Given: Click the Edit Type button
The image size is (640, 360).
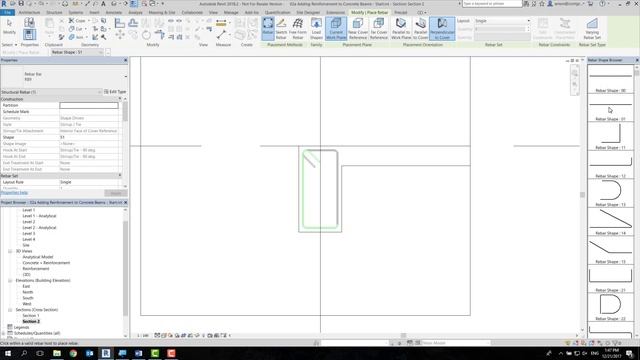Looking at the screenshot, I should click(x=115, y=92).
